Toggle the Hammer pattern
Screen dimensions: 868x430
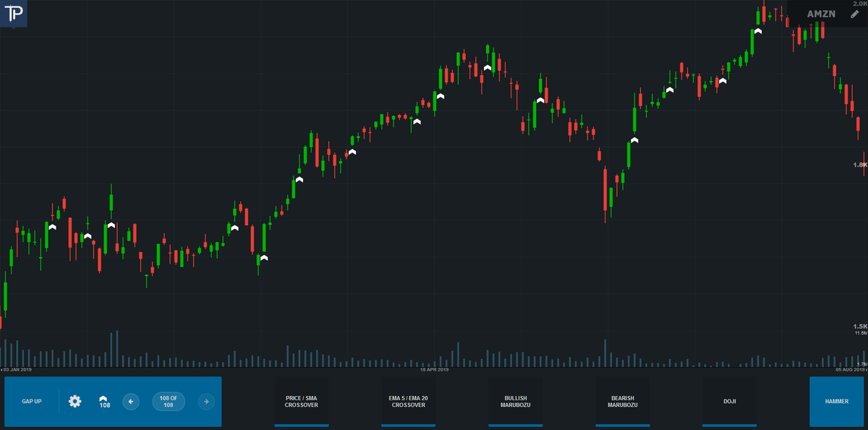pos(837,401)
